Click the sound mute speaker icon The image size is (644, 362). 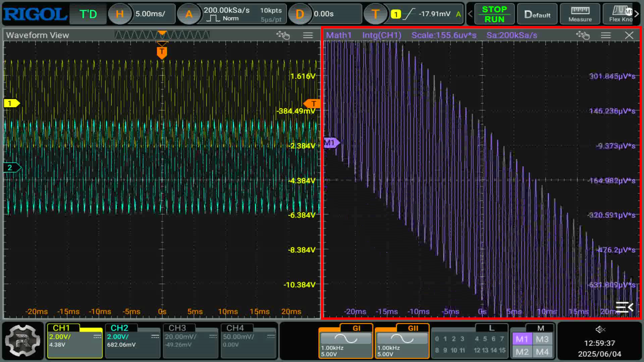click(600, 329)
